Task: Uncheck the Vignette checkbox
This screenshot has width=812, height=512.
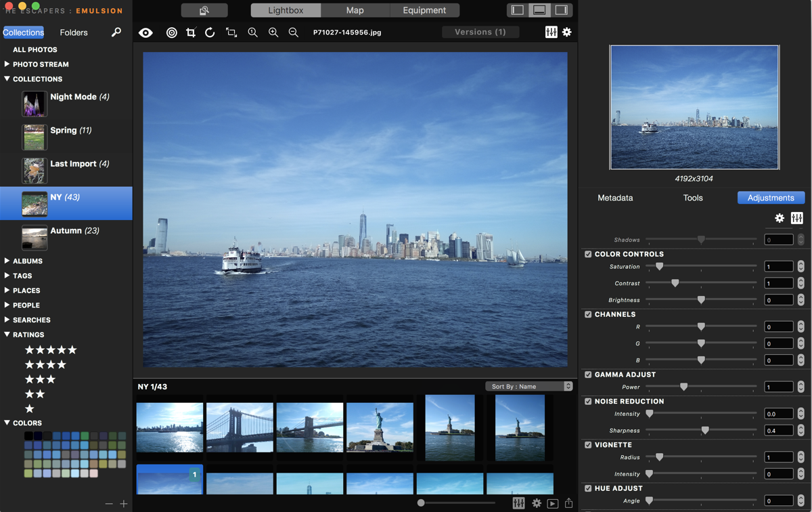Action: (x=588, y=445)
